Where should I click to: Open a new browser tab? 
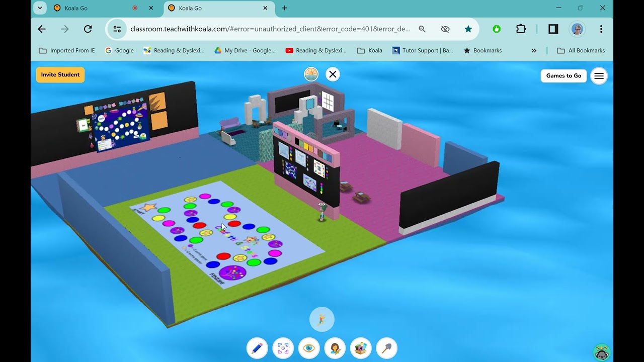[x=285, y=8]
